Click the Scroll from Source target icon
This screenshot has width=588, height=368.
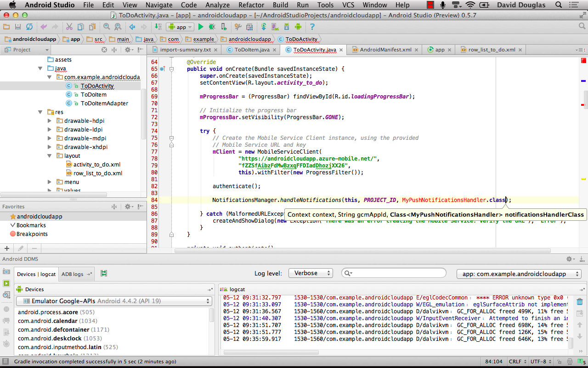click(104, 50)
